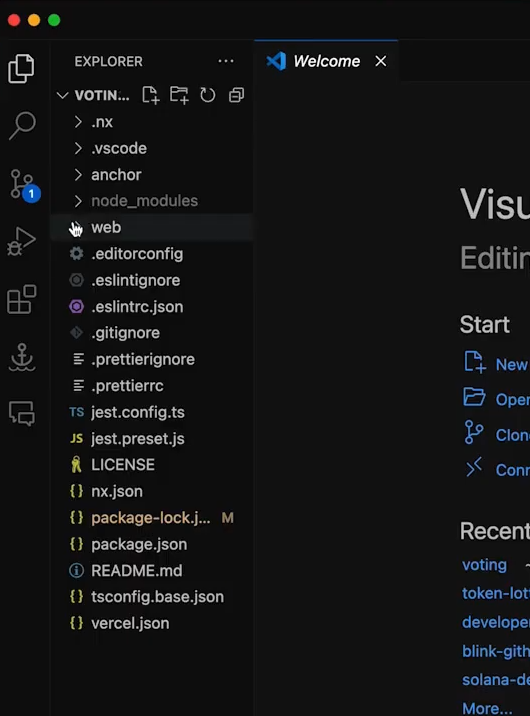Open the anchor icon in activity bar
The image size is (530, 716).
coord(22,357)
